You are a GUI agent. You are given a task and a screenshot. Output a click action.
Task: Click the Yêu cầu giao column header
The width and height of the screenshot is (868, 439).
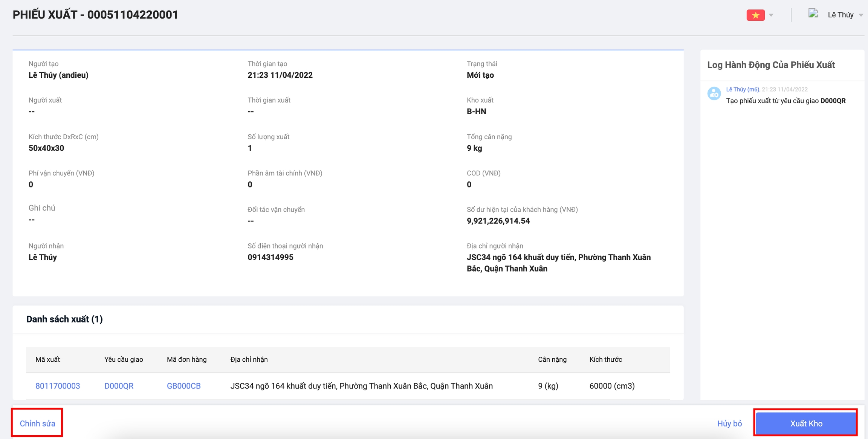point(124,359)
